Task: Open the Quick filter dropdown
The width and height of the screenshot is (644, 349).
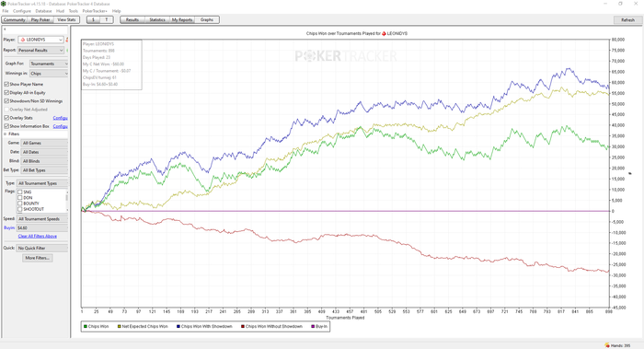Action: point(42,249)
